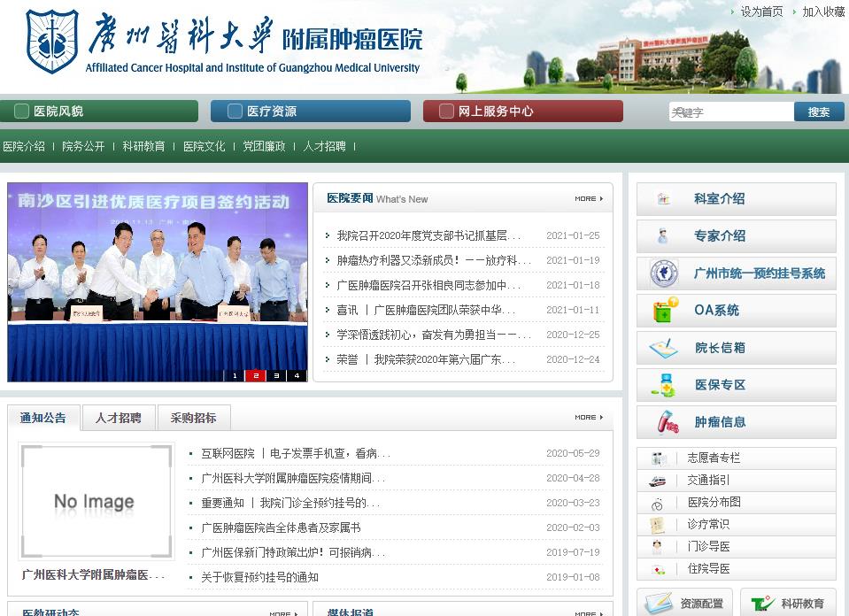This screenshot has width=849, height=616.
Task: Show slide 4 of the banner
Action: point(297,375)
